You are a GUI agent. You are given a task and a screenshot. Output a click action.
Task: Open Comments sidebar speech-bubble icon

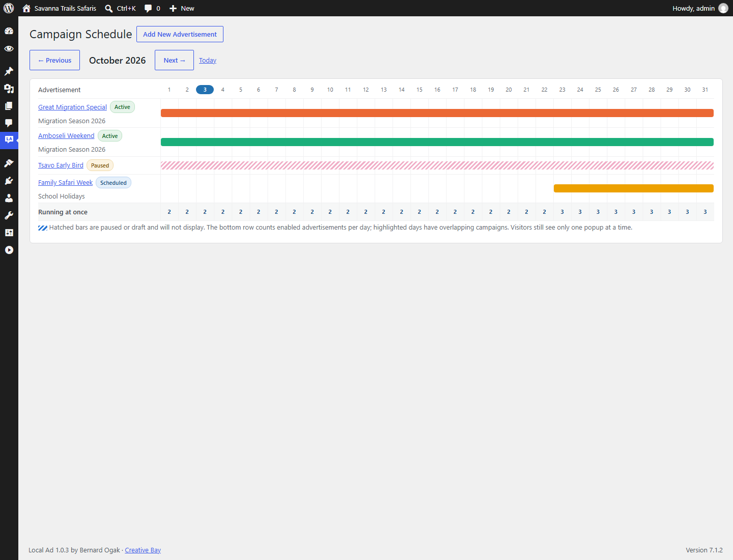[x=9, y=123]
